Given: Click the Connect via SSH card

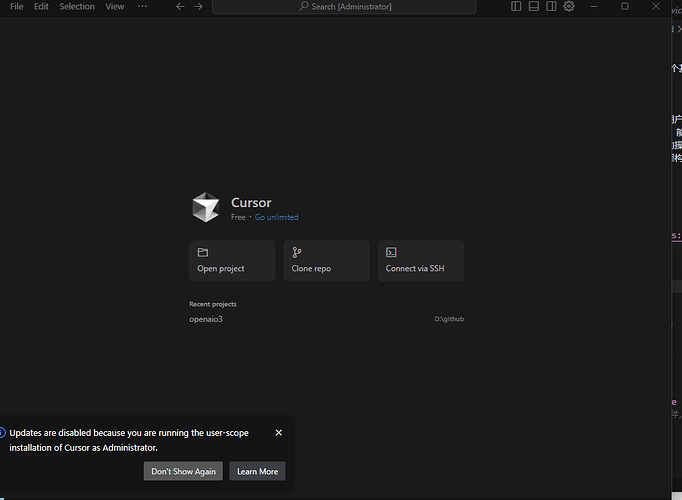Looking at the screenshot, I should click(421, 260).
